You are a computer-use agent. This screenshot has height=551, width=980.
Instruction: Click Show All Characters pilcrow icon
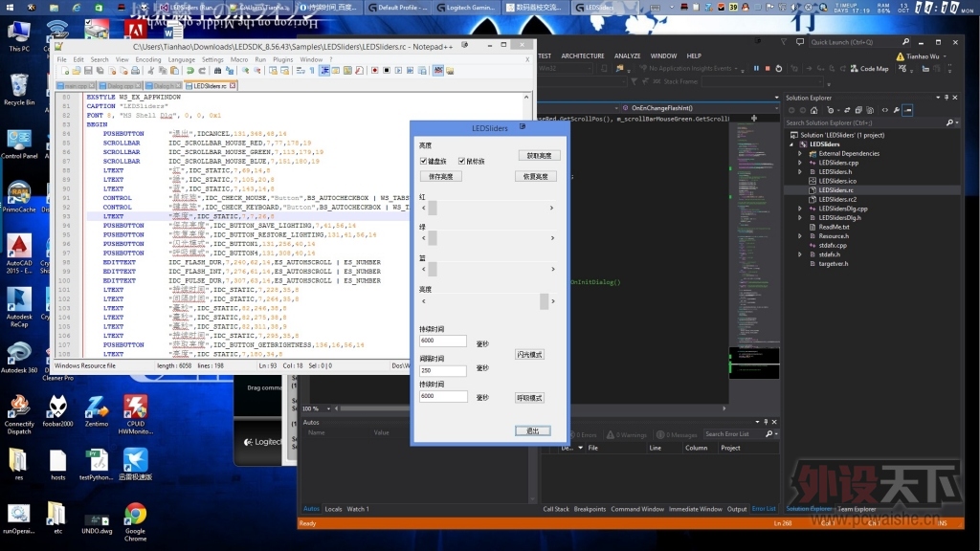click(313, 71)
